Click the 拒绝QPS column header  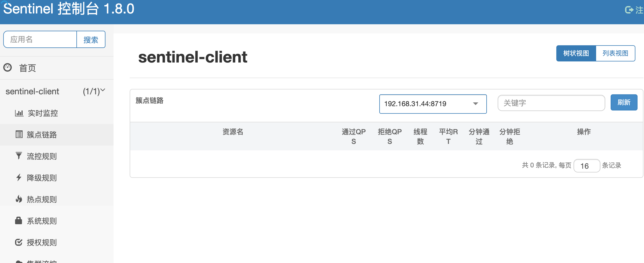pos(390,136)
